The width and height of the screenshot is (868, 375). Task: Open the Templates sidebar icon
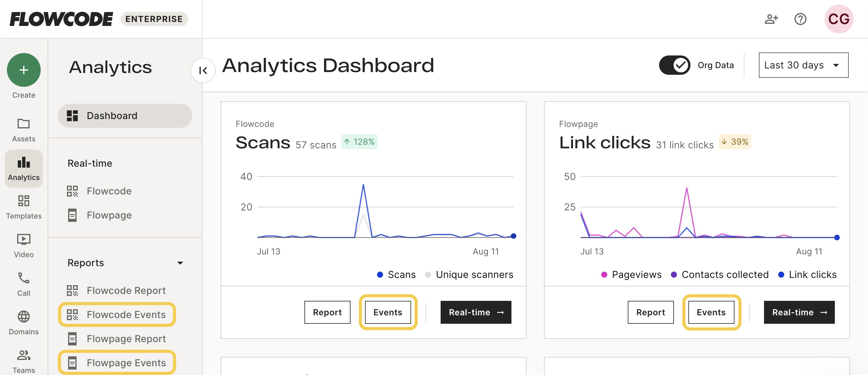pyautogui.click(x=24, y=201)
